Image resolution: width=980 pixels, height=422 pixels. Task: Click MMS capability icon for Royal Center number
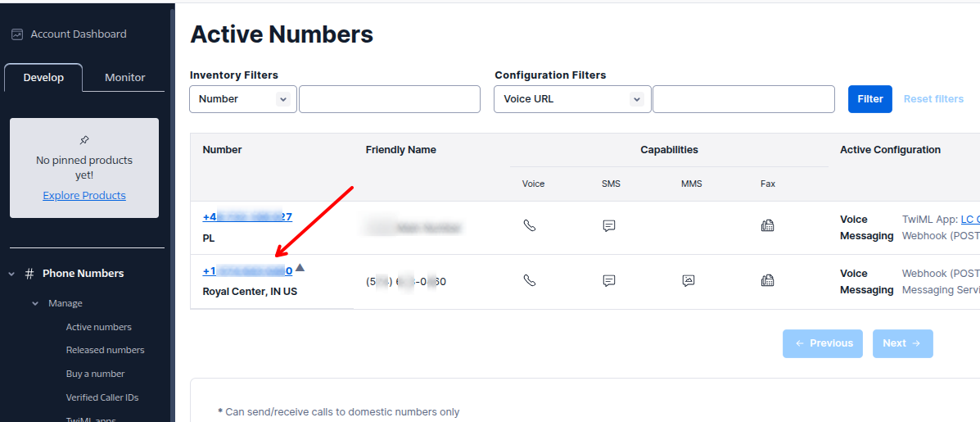tap(689, 280)
